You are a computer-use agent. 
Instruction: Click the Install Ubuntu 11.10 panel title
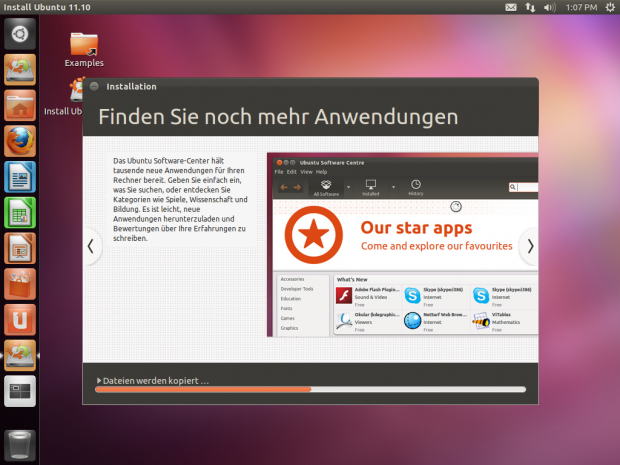point(47,7)
